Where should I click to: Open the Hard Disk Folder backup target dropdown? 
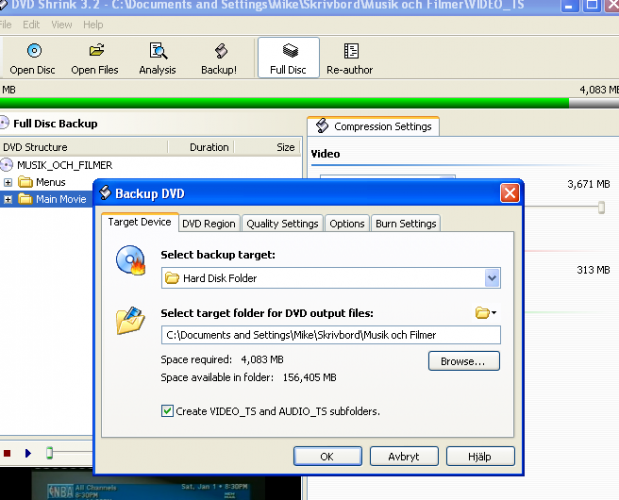tap(491, 278)
